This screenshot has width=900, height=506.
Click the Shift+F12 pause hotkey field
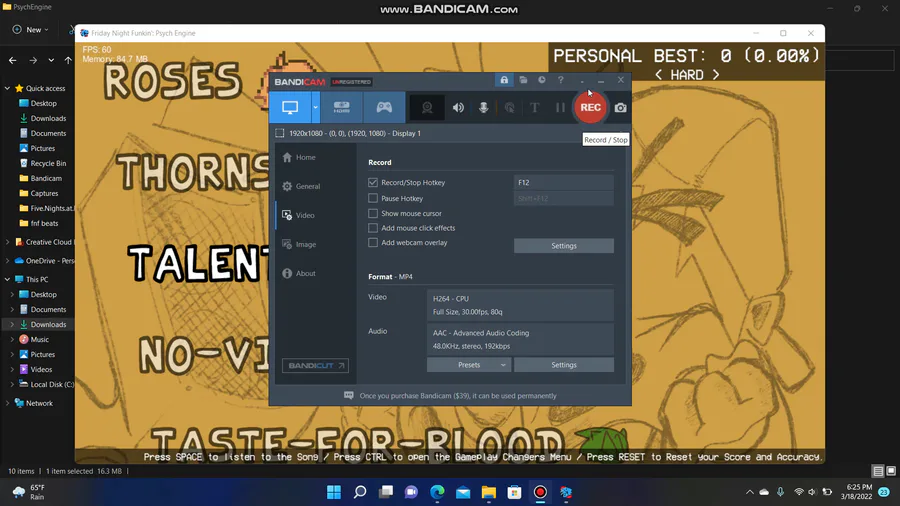click(564, 198)
